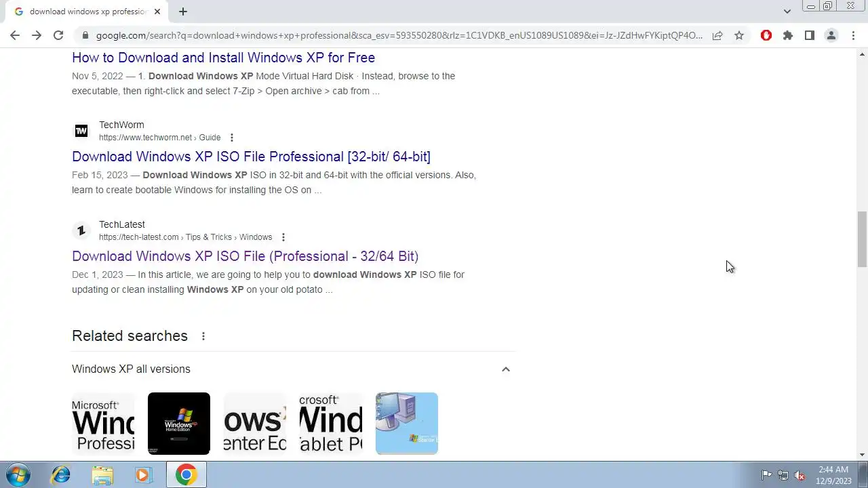This screenshot has height=488, width=868.
Task: Click TechWorm site name
Action: pos(121,125)
